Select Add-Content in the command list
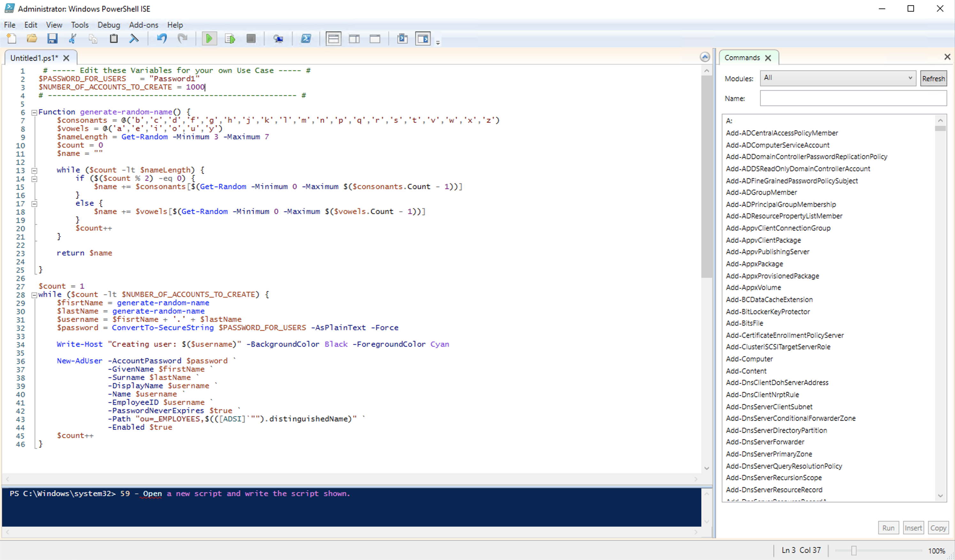Screen dimensions: 955x560 (x=746, y=371)
